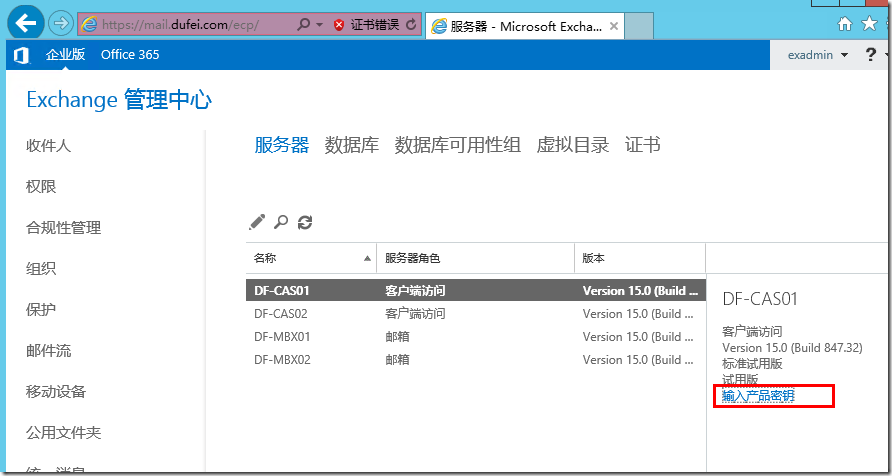Open 权限 in the left navigation
The width and height of the screenshot is (892, 476).
tap(41, 187)
